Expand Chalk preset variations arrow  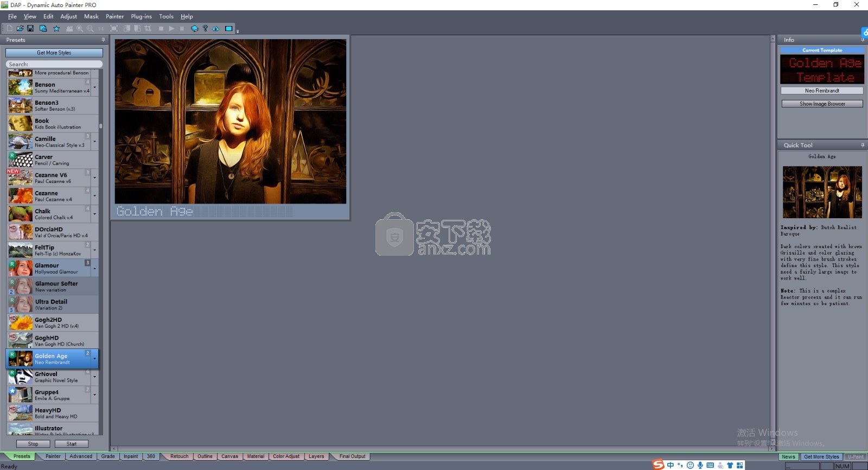[x=94, y=214]
